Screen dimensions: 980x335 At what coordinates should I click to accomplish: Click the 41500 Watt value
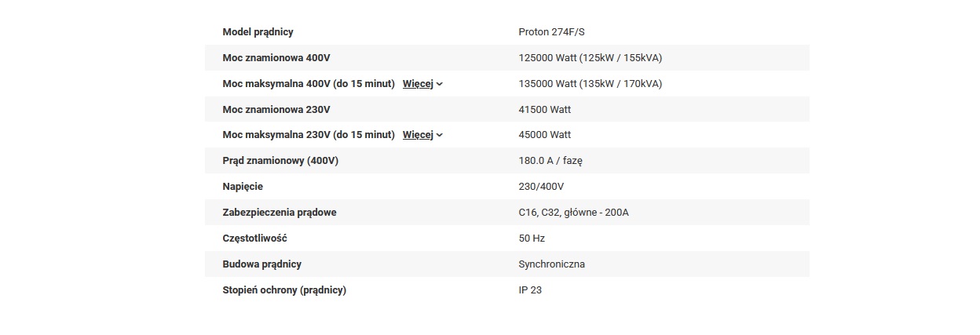coord(544,110)
